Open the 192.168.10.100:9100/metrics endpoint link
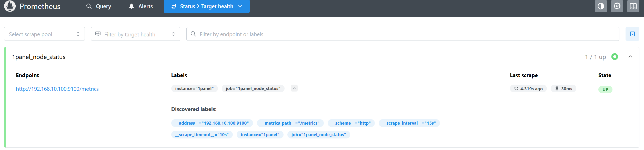644x150 pixels. pyautogui.click(x=57, y=89)
